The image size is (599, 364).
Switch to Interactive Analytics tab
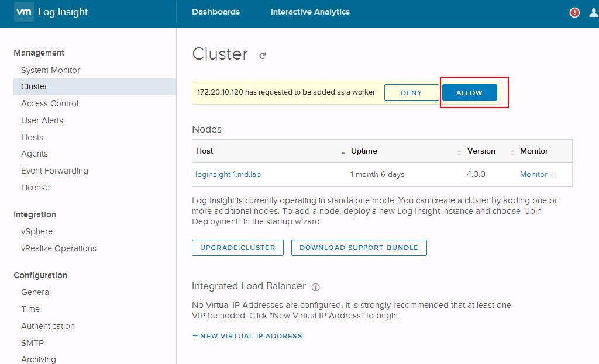click(310, 12)
